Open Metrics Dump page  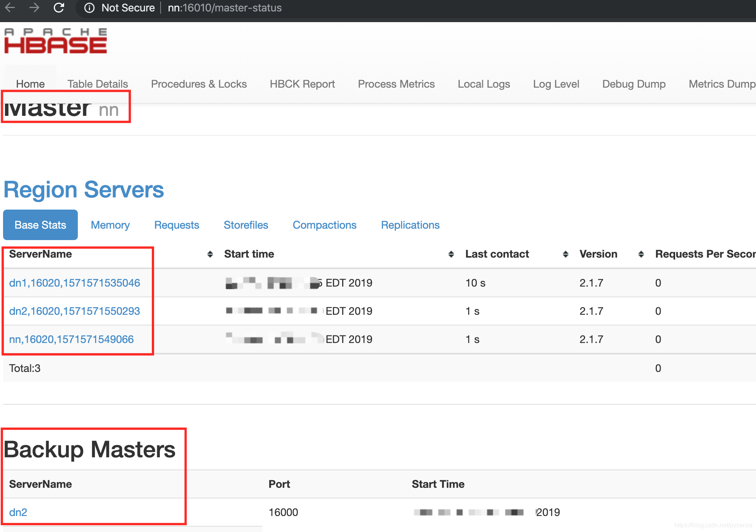pyautogui.click(x=722, y=84)
